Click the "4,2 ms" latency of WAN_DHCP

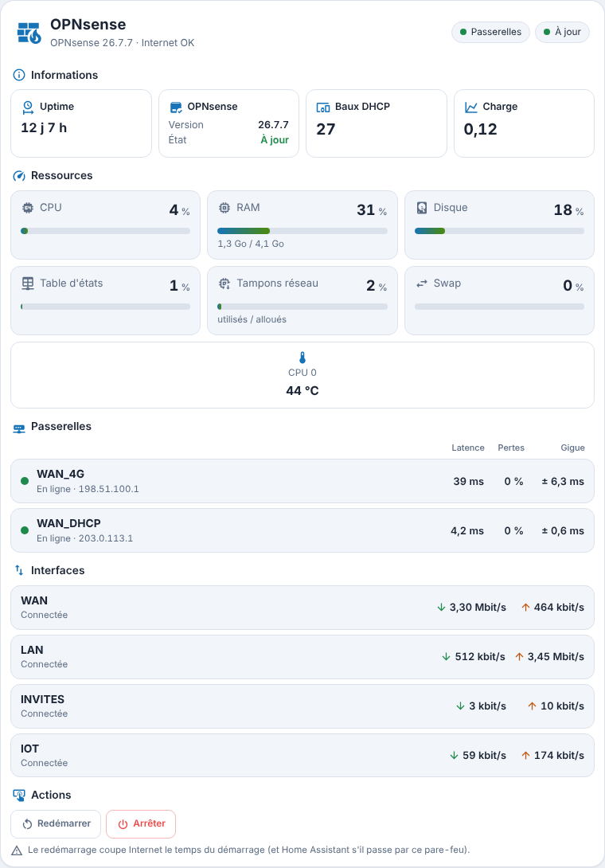tap(467, 531)
